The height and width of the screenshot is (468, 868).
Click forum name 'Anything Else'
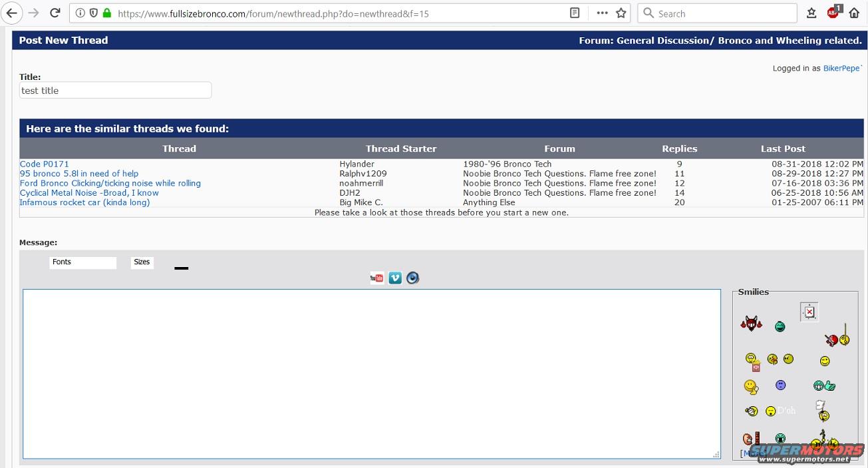point(490,202)
